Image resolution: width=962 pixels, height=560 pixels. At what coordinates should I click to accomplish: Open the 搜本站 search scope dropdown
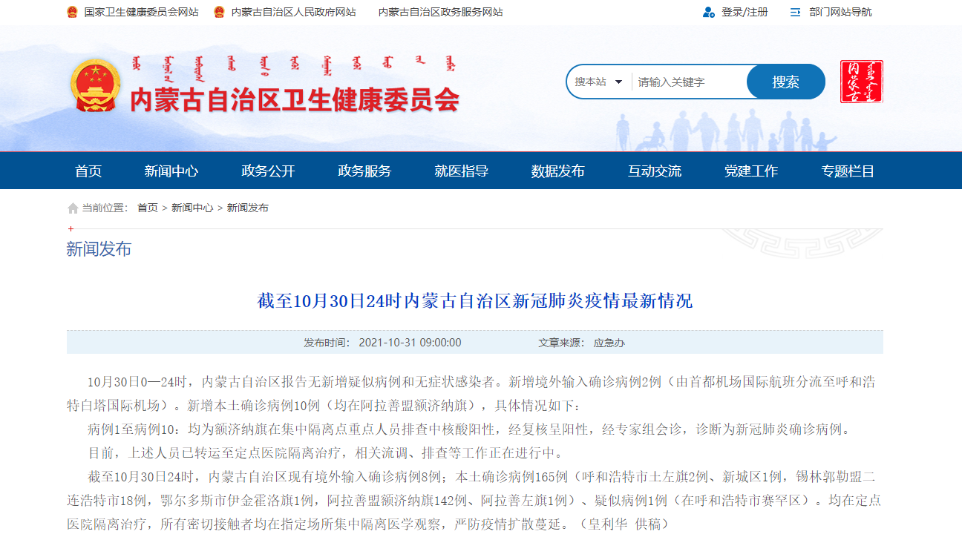tap(598, 82)
